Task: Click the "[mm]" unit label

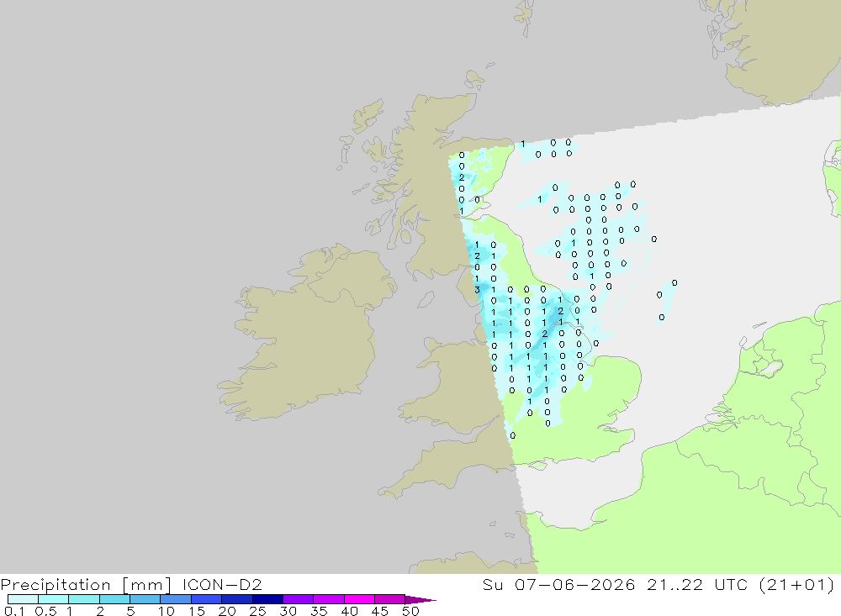Action: click(147, 584)
